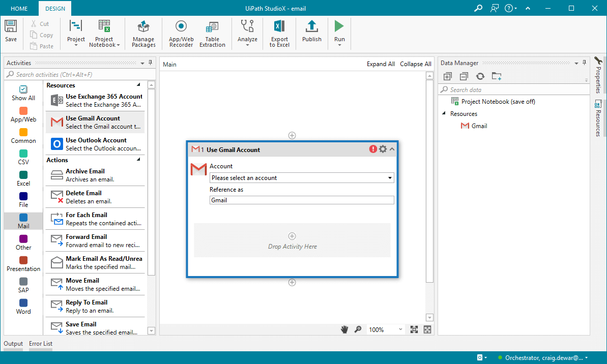The width and height of the screenshot is (607, 364).
Task: Click the Reference as field containing Gmail
Action: (x=302, y=200)
